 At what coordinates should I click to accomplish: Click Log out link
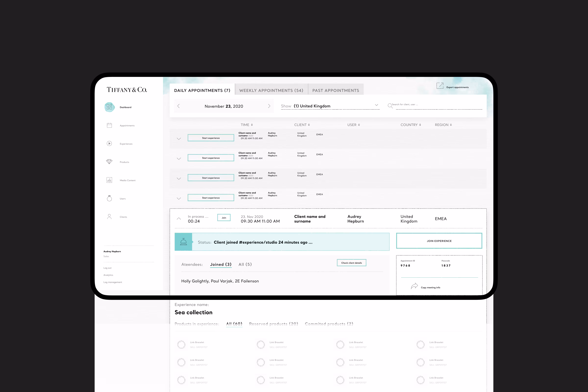point(108,268)
